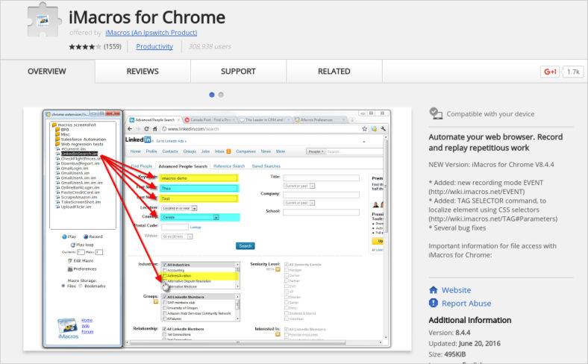Click the 1.7k Google+ count bubble

coord(573,72)
